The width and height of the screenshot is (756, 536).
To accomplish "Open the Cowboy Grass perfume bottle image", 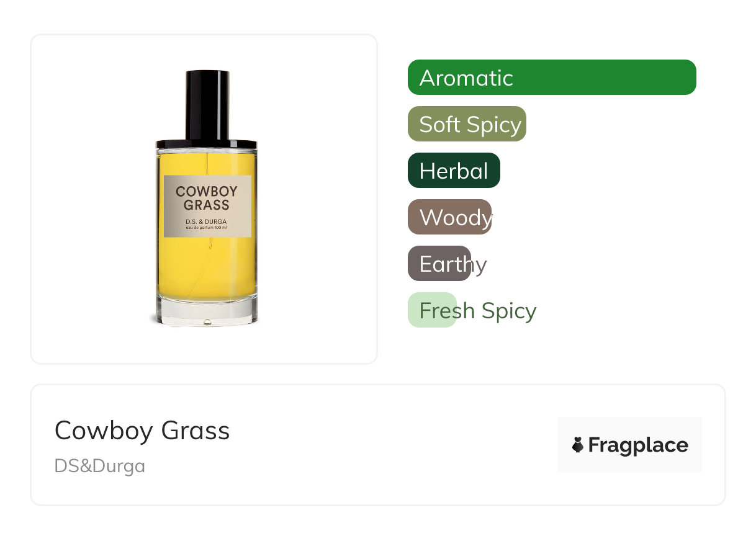I will click(x=206, y=199).
